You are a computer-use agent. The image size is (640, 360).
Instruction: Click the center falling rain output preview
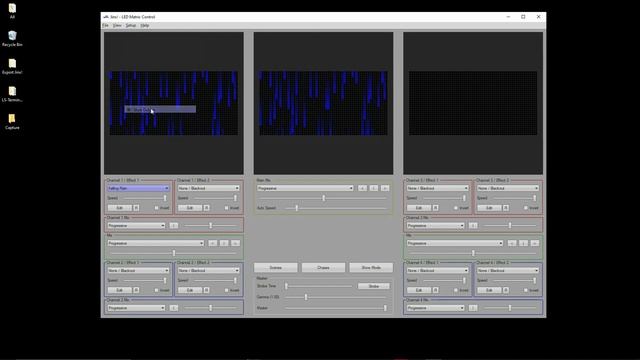(323, 103)
